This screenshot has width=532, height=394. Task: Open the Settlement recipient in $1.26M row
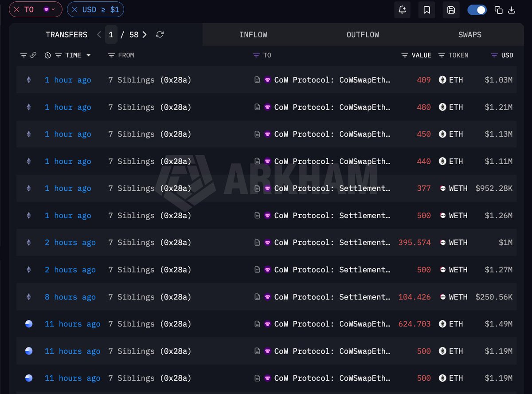332,215
